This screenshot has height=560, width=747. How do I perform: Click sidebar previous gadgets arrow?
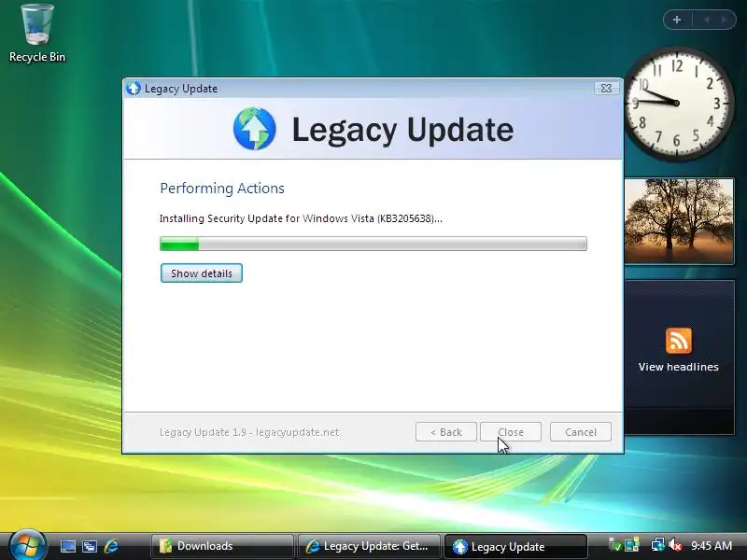tap(707, 20)
